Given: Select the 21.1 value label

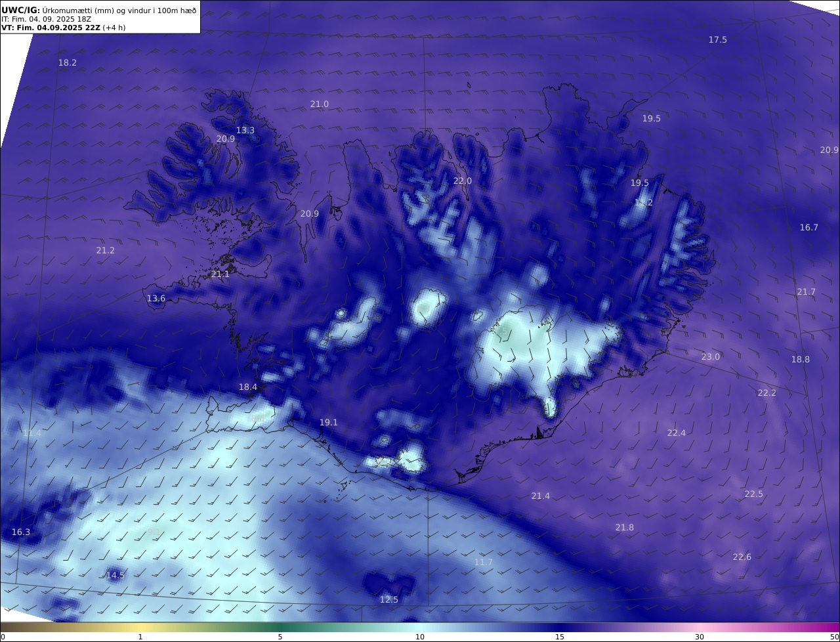Looking at the screenshot, I should [x=220, y=274].
